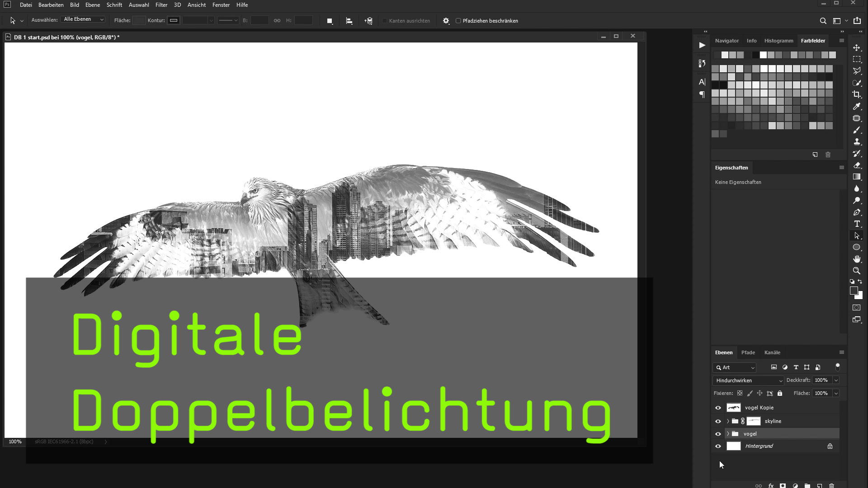The height and width of the screenshot is (488, 868).
Task: Click Filter menu in menu bar
Action: pyautogui.click(x=161, y=5)
